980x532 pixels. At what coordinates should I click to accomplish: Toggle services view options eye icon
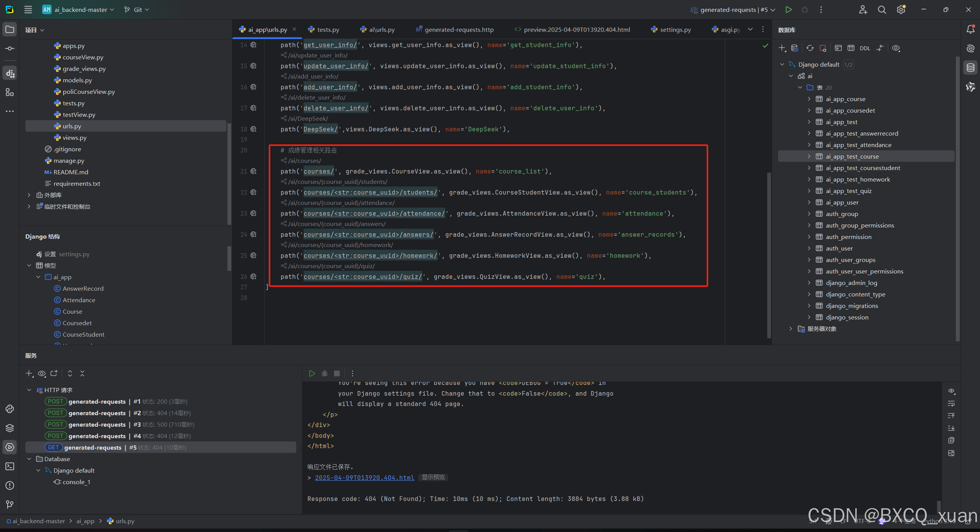tap(42, 373)
